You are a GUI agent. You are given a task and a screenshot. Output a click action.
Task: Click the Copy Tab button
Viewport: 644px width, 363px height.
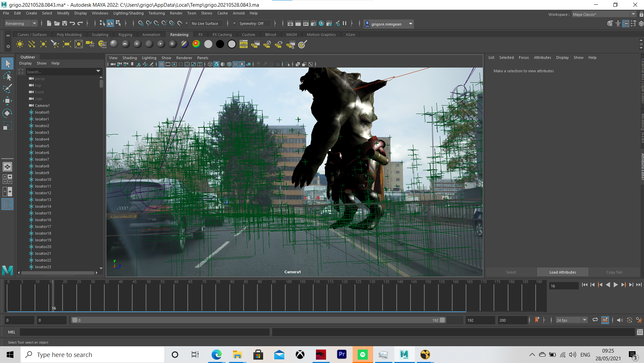(x=614, y=272)
